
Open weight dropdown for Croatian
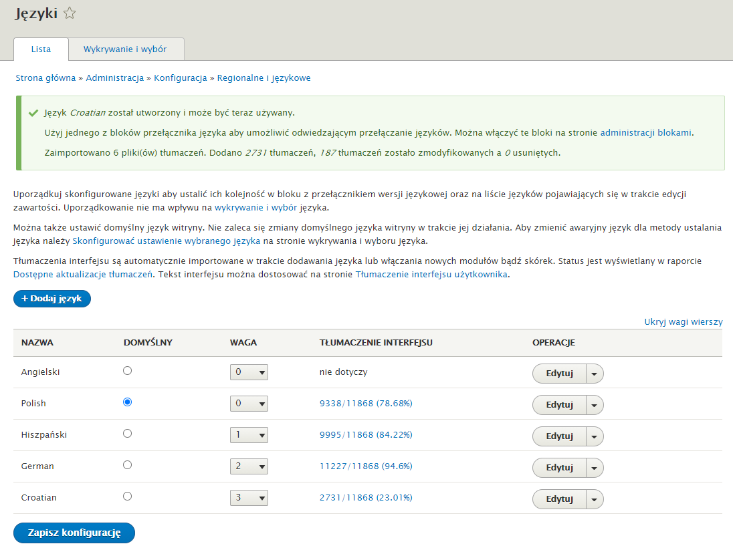249,497
